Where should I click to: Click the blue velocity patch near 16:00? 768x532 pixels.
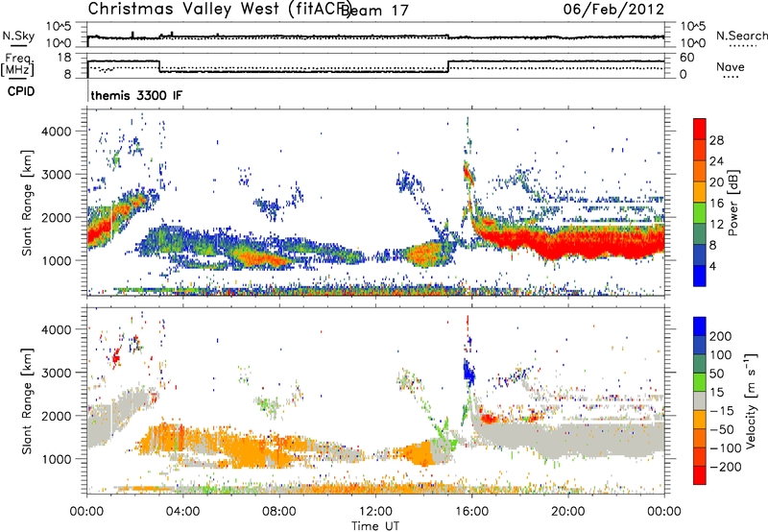click(468, 372)
